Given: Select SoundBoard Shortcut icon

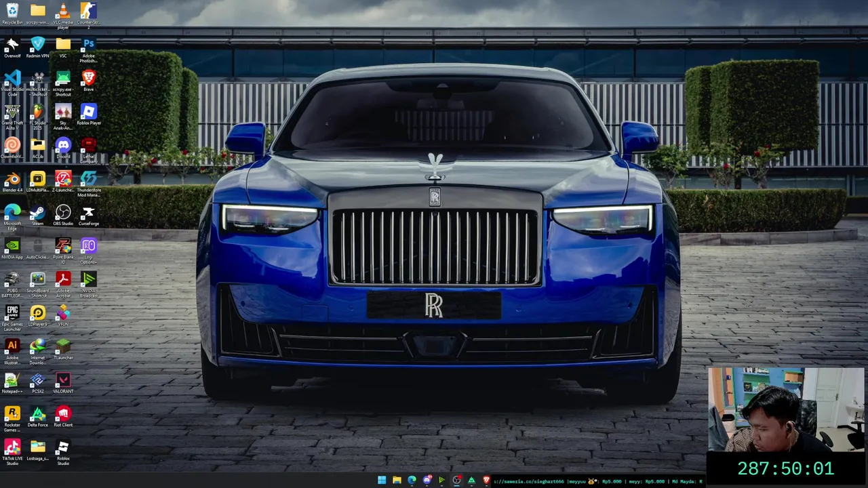Looking at the screenshot, I should click(37, 284).
